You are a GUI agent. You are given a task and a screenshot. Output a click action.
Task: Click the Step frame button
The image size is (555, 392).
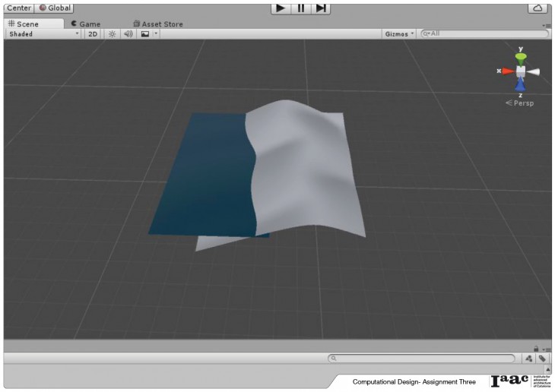pyautogui.click(x=322, y=8)
